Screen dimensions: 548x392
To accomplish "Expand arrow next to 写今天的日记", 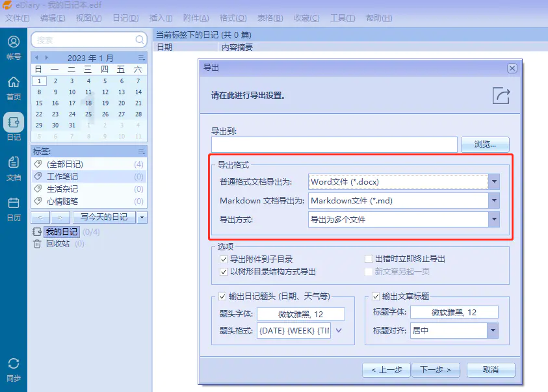I will pos(142,217).
